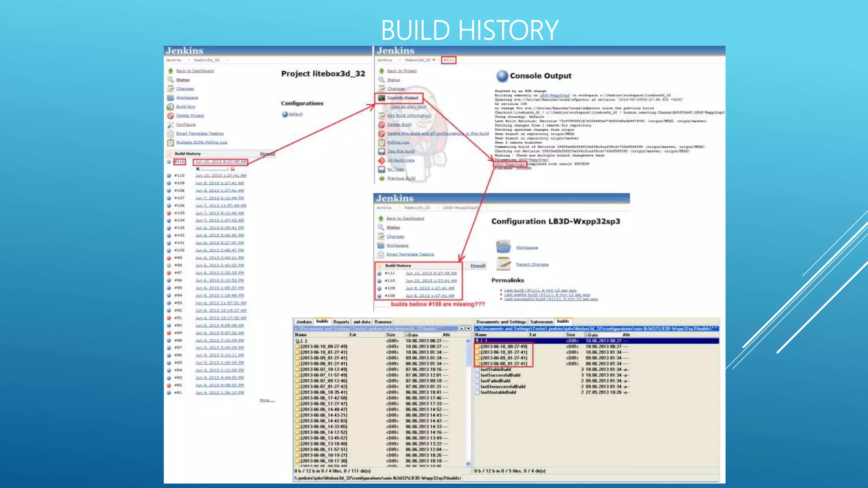868x488 pixels.
Task: Click the Previous Build arrow icon
Action: click(x=381, y=178)
